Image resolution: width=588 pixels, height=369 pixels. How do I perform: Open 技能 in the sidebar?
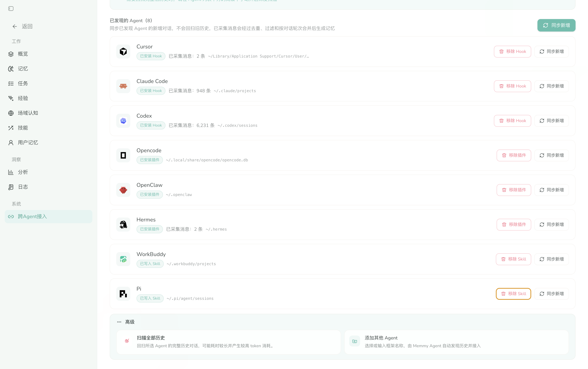coord(48,128)
